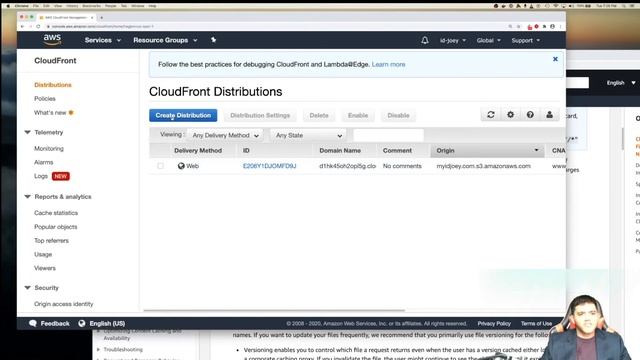Go to Distributions in sidebar

[53, 85]
